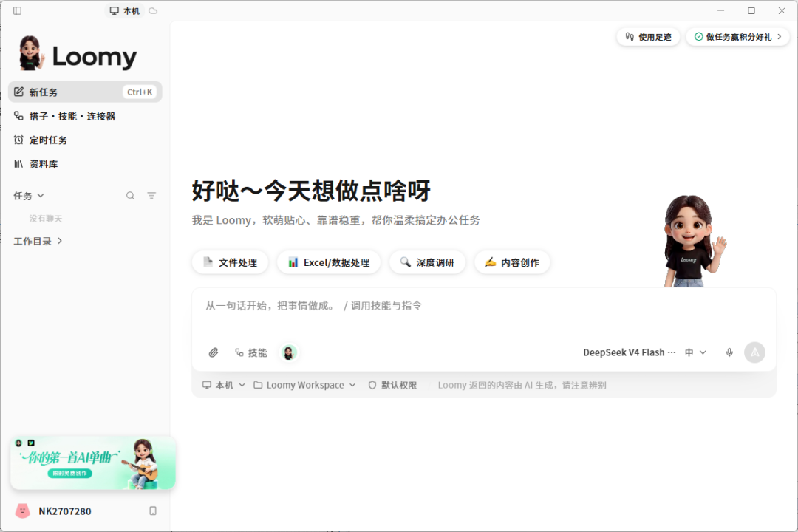Viewport: 798px width, 532px height.
Task: Open the 技能 skills picker
Action: (251, 352)
